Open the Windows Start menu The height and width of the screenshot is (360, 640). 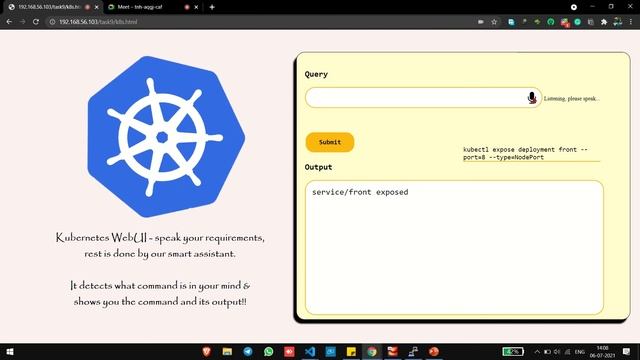(x=10, y=351)
